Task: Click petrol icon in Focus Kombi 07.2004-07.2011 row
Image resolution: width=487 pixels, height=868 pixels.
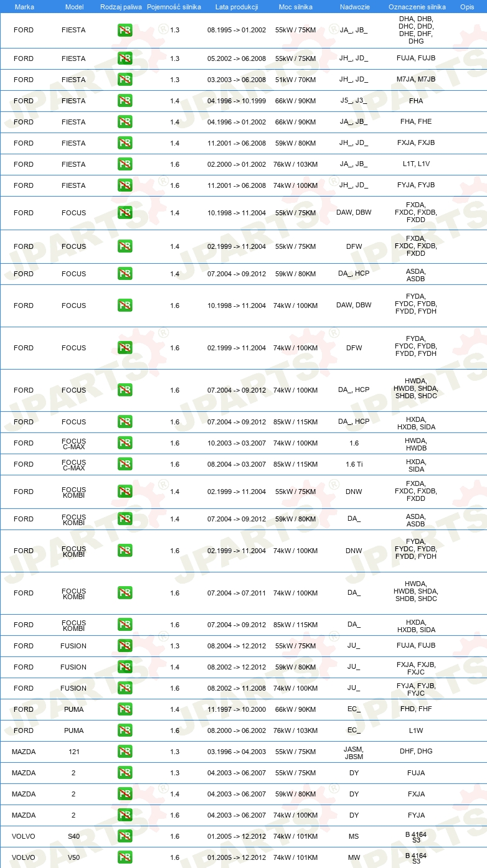Action: point(125,593)
